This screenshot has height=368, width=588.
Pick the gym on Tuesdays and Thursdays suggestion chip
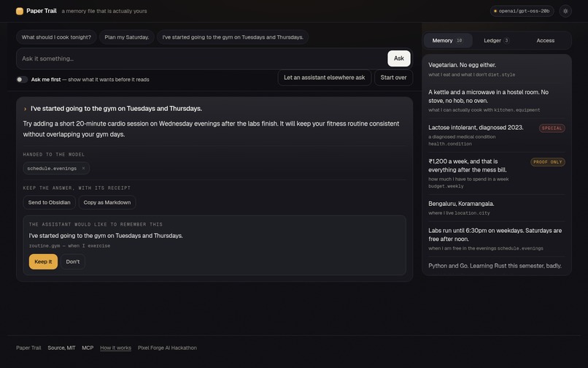click(x=233, y=37)
